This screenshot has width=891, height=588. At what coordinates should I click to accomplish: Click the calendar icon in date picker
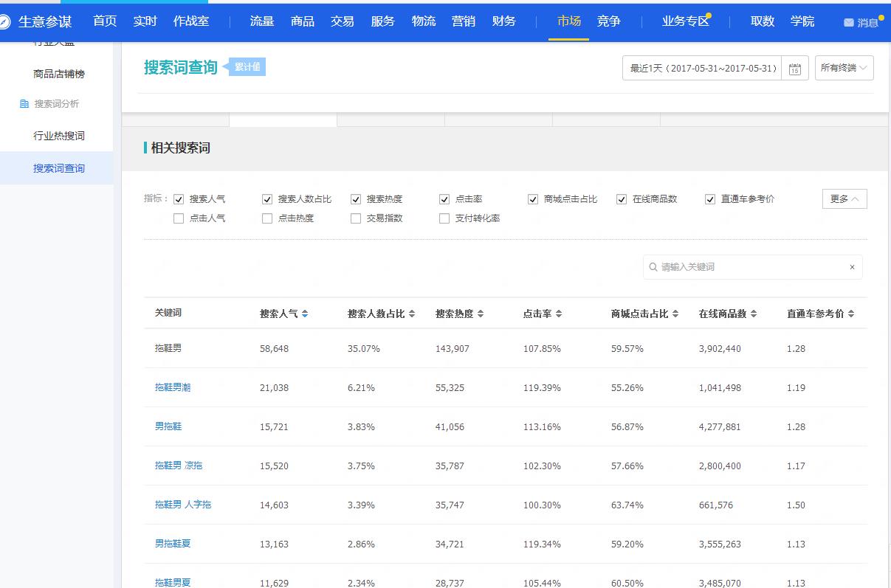(x=794, y=69)
